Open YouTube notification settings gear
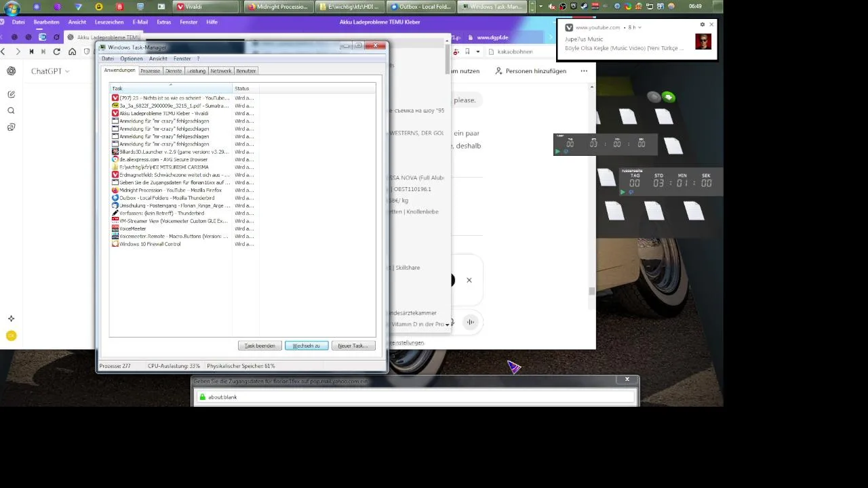Screen dimensions: 868x488 point(703,24)
